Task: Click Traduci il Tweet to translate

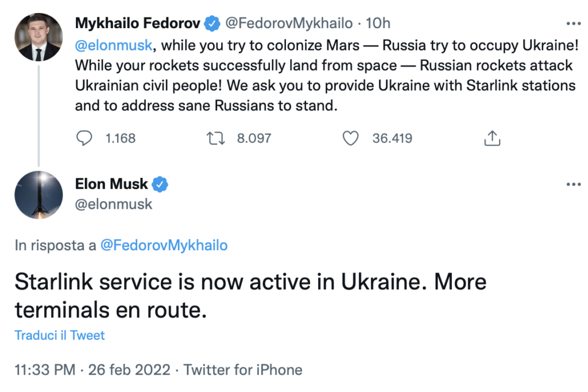Action: pyautogui.click(x=59, y=335)
